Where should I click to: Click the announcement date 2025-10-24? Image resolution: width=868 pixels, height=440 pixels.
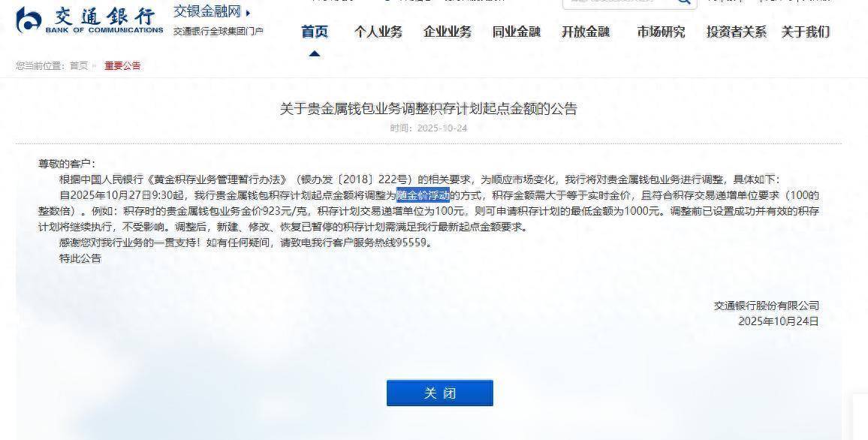tap(442, 128)
